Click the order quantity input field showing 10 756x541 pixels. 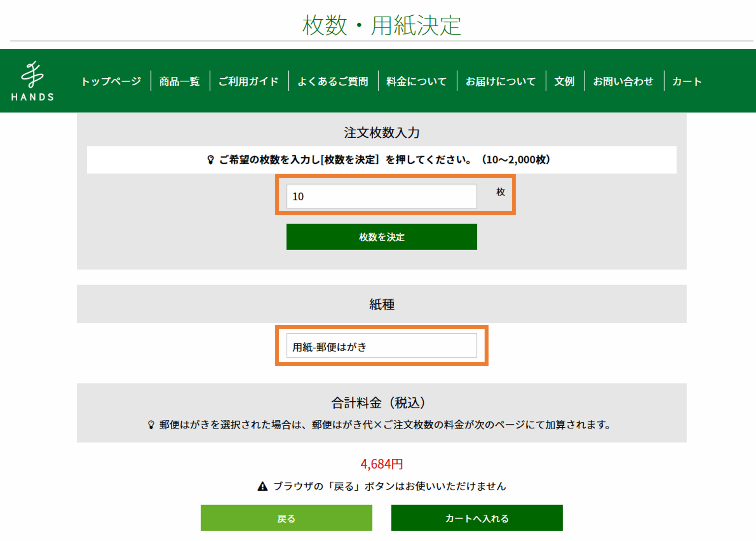[x=382, y=196]
